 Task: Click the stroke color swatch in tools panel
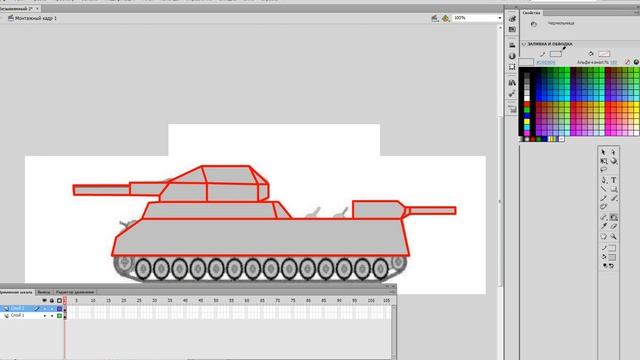[612, 248]
